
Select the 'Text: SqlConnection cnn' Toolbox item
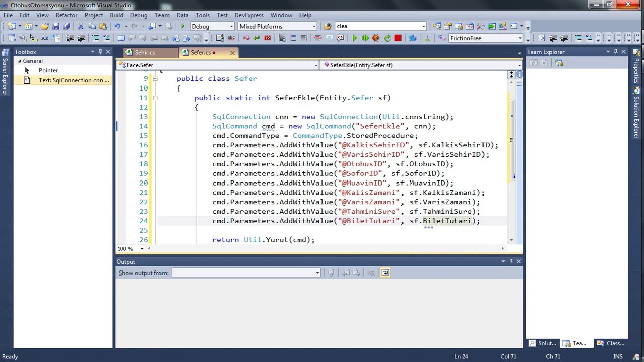pyautogui.click(x=63, y=80)
